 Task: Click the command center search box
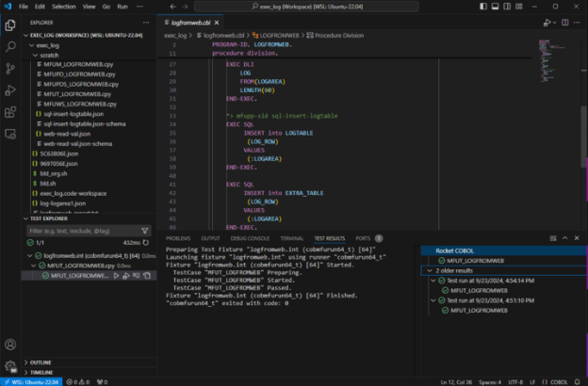click(306, 7)
